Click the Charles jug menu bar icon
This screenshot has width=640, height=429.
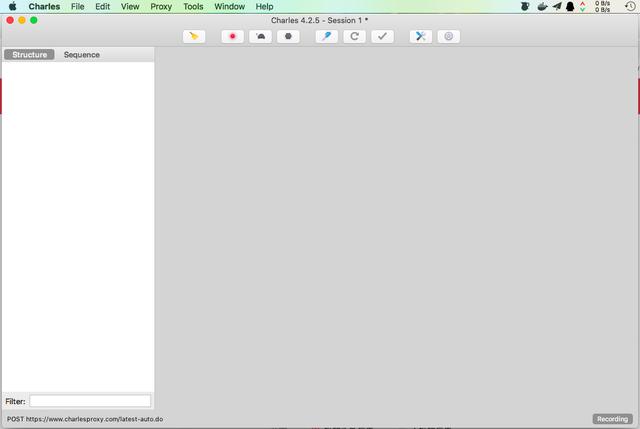tap(525, 7)
